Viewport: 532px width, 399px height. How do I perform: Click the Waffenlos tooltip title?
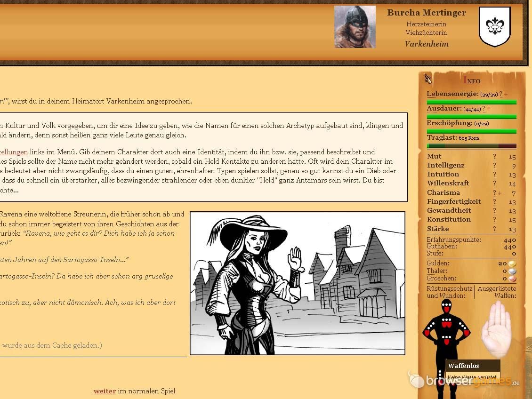(463, 366)
